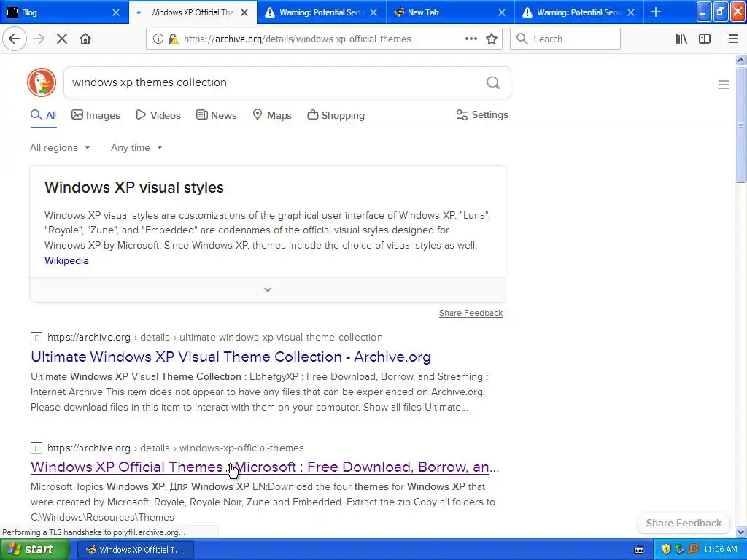Click the Firefox toolbar Search box
This screenshot has width=747, height=560.
(x=565, y=39)
